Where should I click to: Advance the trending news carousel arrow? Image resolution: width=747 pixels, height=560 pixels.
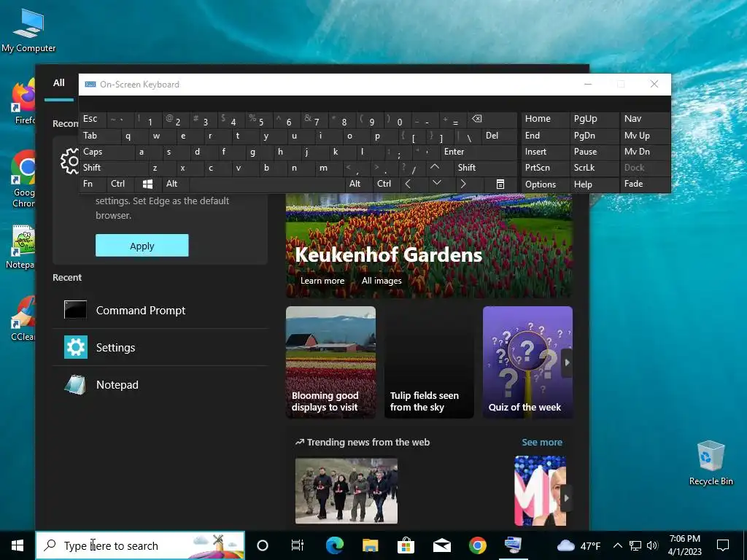coord(566,498)
